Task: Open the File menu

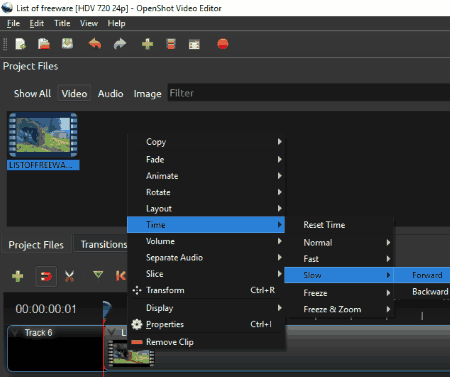Action: [x=13, y=23]
